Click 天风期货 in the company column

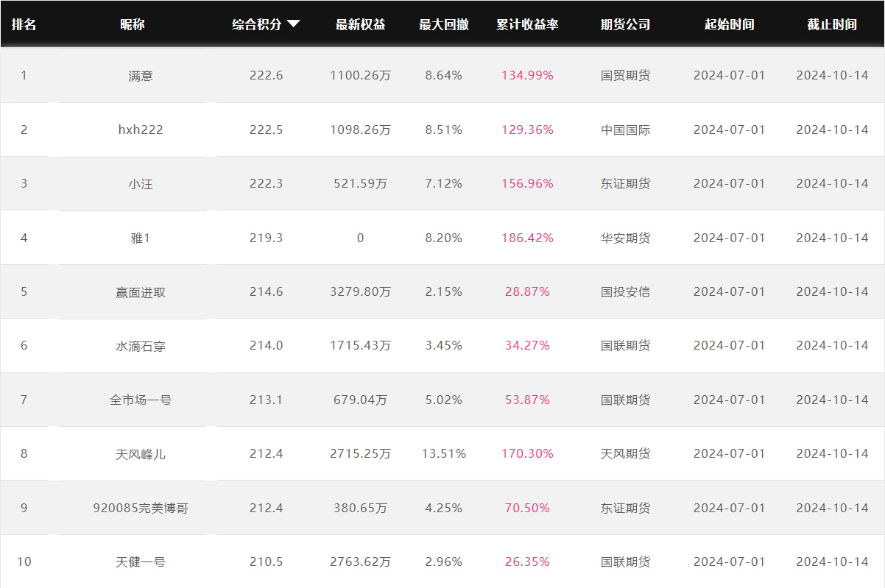[625, 454]
